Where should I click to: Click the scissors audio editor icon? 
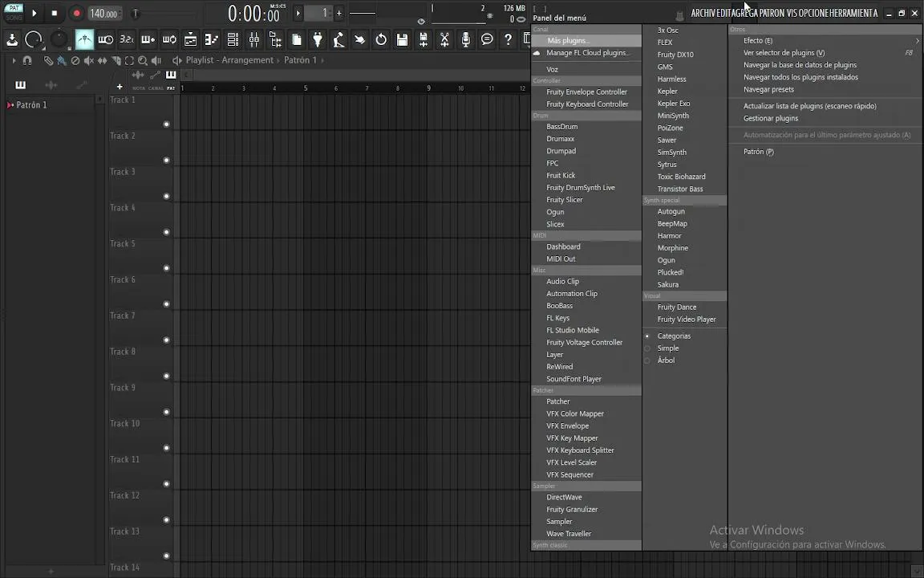coord(444,39)
